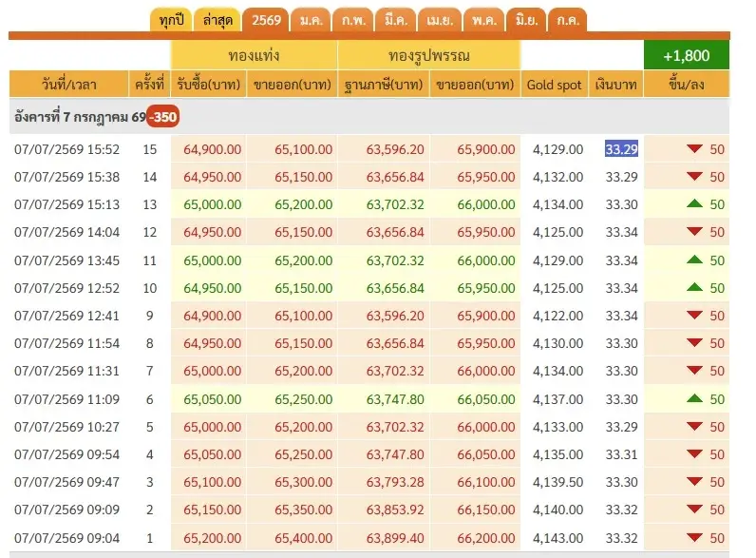The image size is (756, 558).
Task: Select the ก.ค. month tab
Action: pyautogui.click(x=568, y=20)
